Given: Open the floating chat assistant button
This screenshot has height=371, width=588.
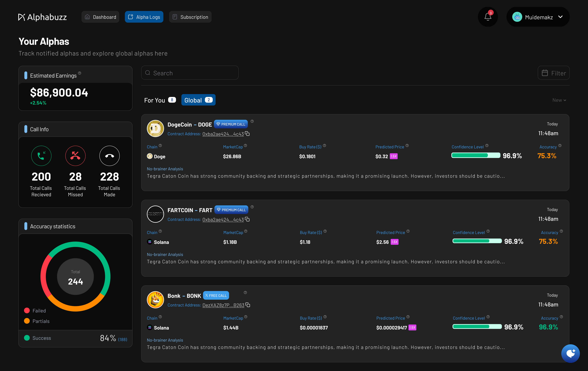Looking at the screenshot, I should click(x=570, y=353).
